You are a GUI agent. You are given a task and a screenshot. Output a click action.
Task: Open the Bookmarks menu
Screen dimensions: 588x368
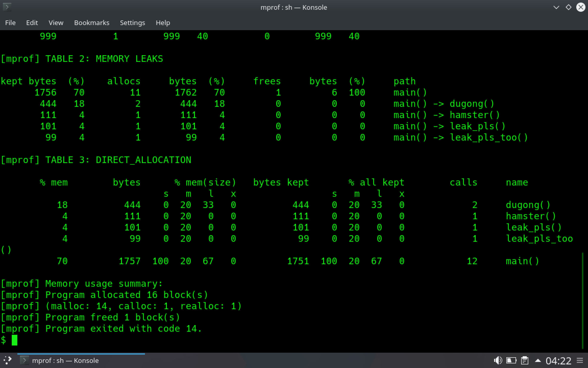coord(92,23)
